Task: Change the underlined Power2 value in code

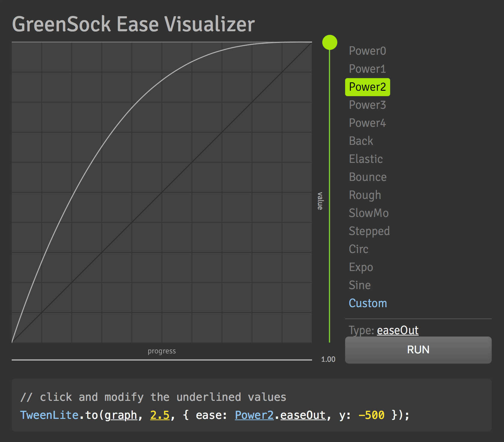Action: [x=254, y=415]
